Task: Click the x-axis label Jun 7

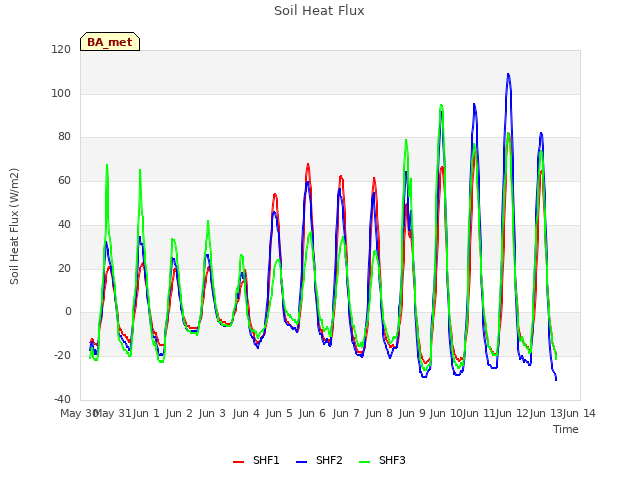Action: tap(346, 413)
